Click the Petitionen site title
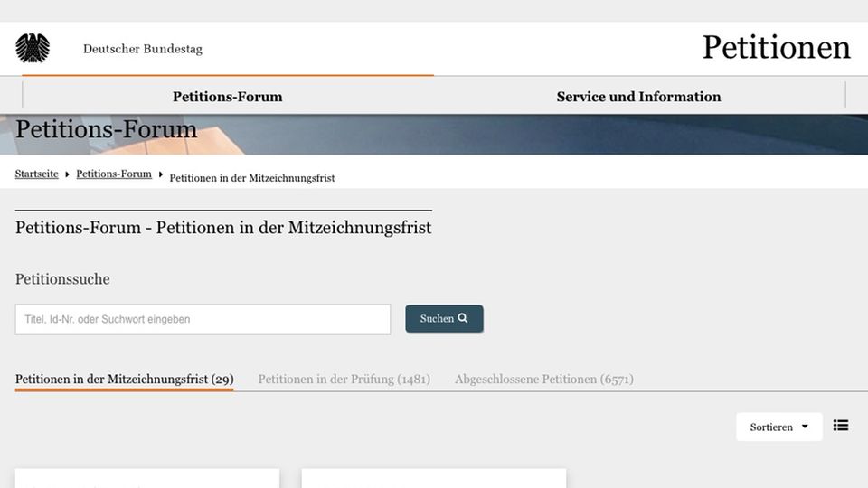This screenshot has height=488, width=868. tap(776, 48)
